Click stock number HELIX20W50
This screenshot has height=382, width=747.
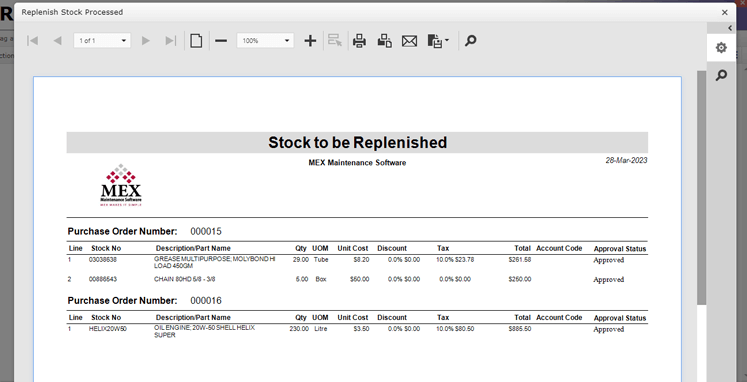(x=108, y=329)
